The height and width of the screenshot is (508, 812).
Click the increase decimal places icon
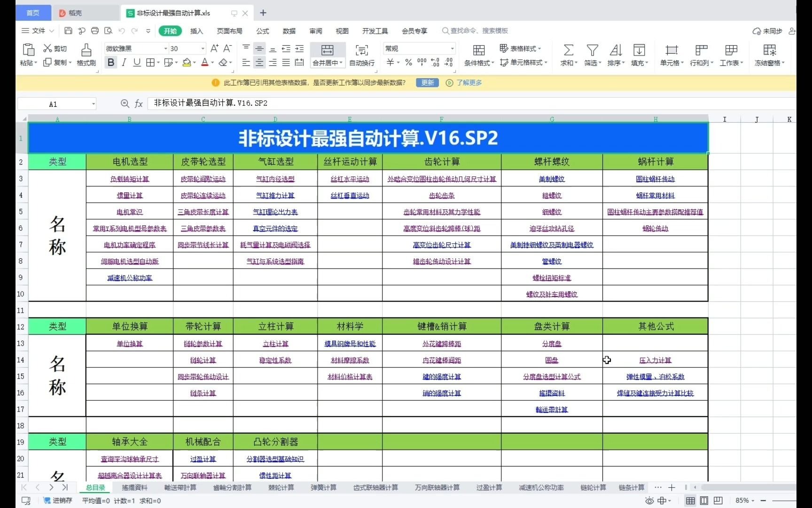coord(435,62)
